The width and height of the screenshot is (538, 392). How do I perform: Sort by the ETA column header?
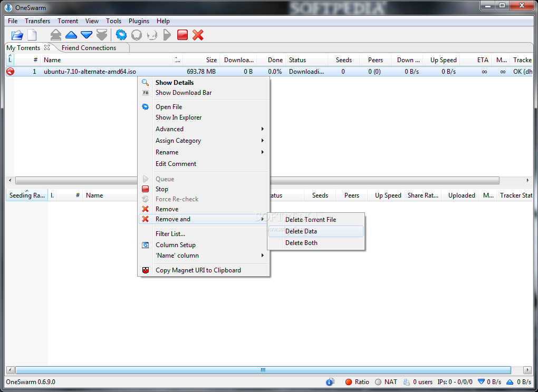[476, 60]
